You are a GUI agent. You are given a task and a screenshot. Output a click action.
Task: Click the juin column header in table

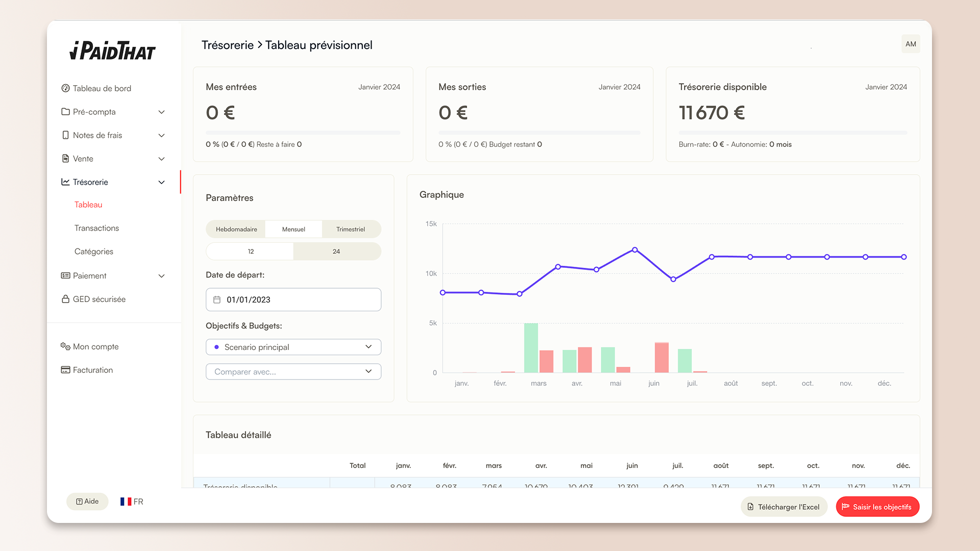[x=632, y=465]
